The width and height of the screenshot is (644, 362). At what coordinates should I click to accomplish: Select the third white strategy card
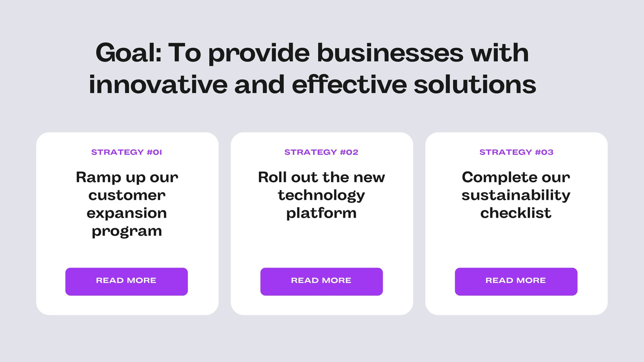coord(516,224)
